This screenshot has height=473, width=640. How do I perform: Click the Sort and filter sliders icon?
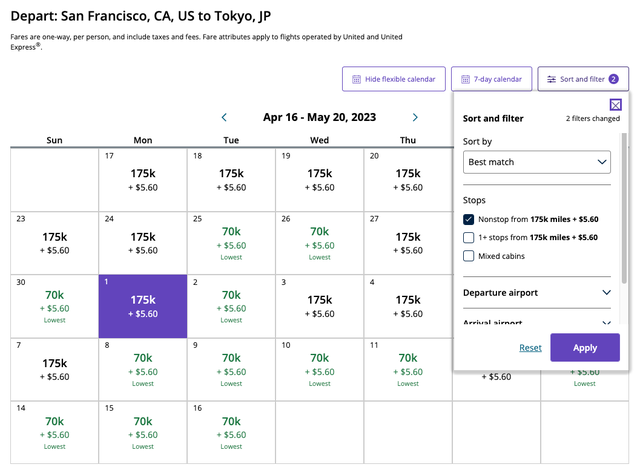pyautogui.click(x=551, y=79)
